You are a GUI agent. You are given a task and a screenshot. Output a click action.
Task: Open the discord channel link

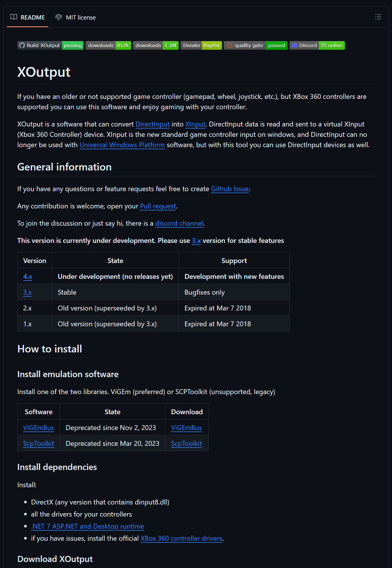(179, 223)
